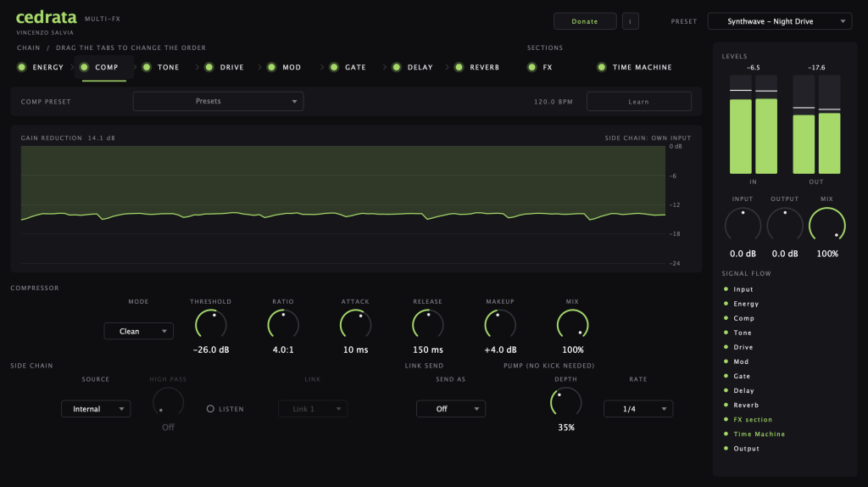The width and height of the screenshot is (868, 487).
Task: Expand the Synthwave – Night Drive preset menu
Action: (780, 21)
